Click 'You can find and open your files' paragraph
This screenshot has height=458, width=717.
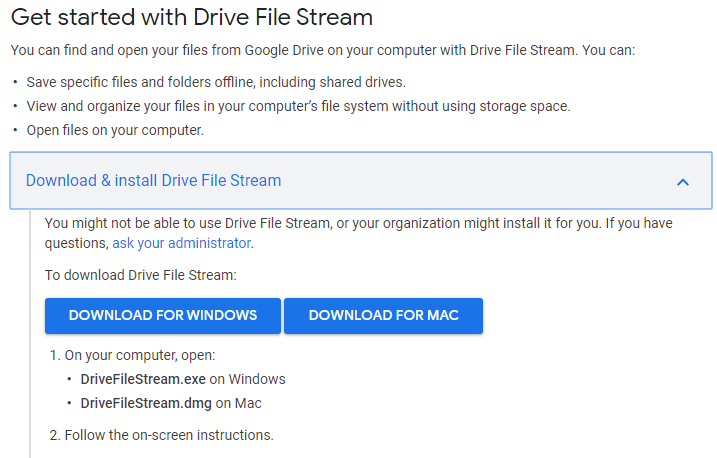[x=323, y=50]
